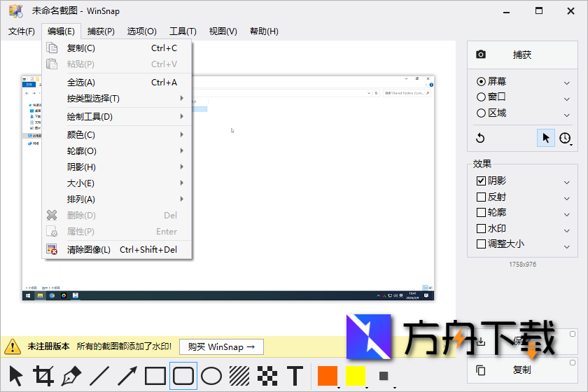The height and width of the screenshot is (392, 588).
Task: Expand 水印 effect settings chevron
Action: [x=567, y=231]
